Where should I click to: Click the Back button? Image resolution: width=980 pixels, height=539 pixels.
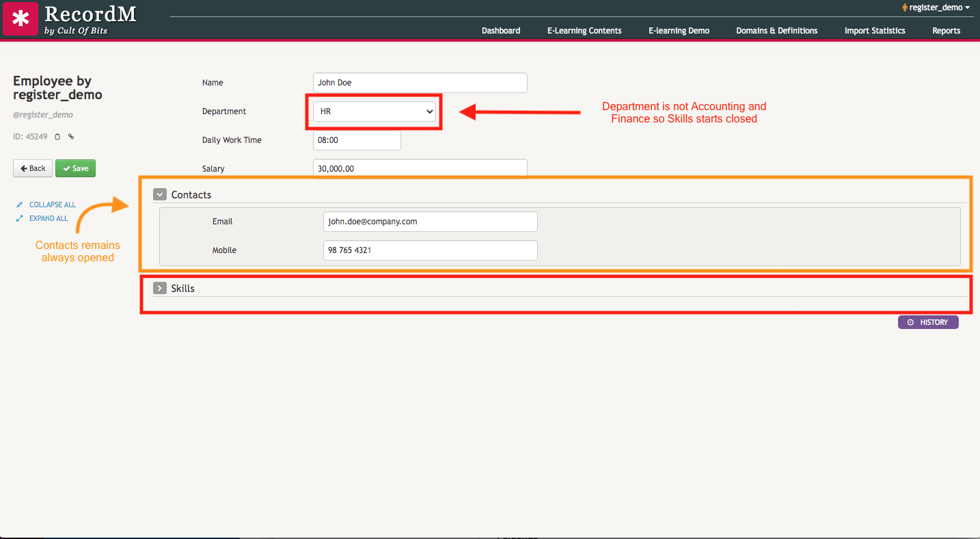[32, 168]
